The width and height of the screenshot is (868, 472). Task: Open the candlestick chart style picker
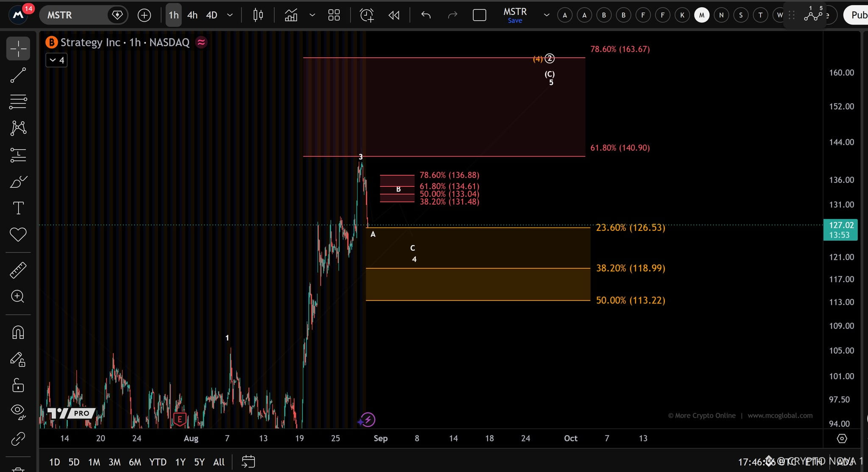point(258,15)
